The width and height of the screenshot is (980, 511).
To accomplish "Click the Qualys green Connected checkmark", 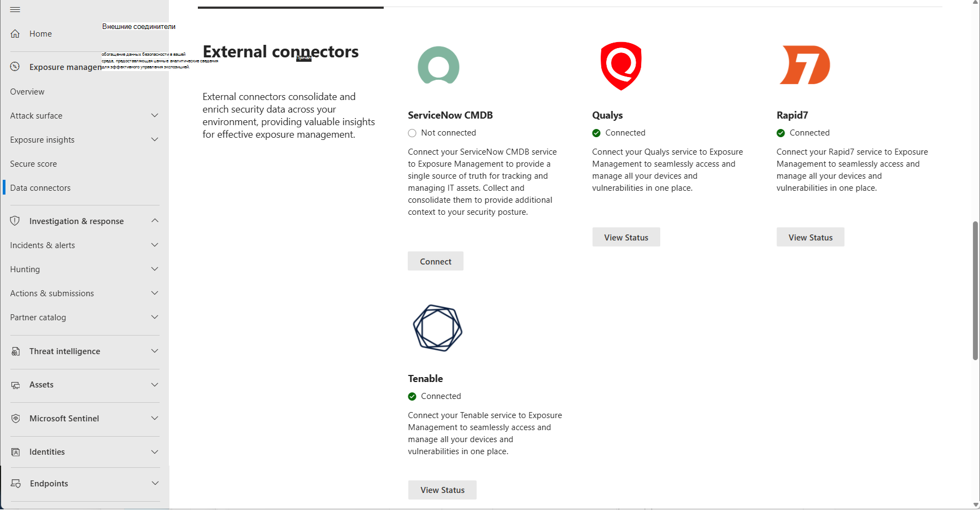I will tap(596, 133).
